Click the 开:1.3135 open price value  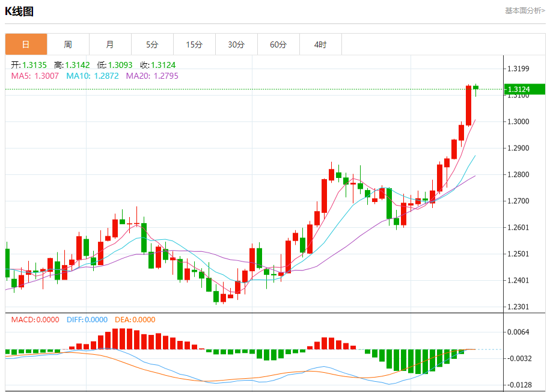pyautogui.click(x=29, y=65)
